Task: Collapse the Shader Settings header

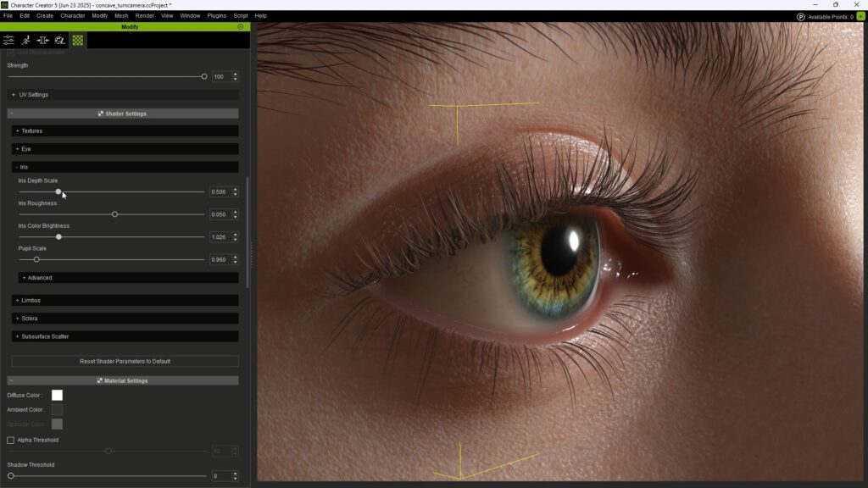Action: pos(123,114)
